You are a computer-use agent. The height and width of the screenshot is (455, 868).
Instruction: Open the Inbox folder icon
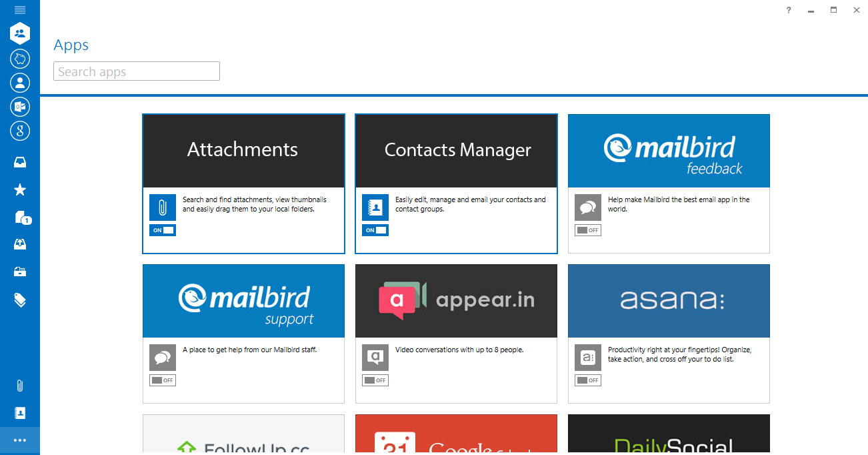click(20, 162)
